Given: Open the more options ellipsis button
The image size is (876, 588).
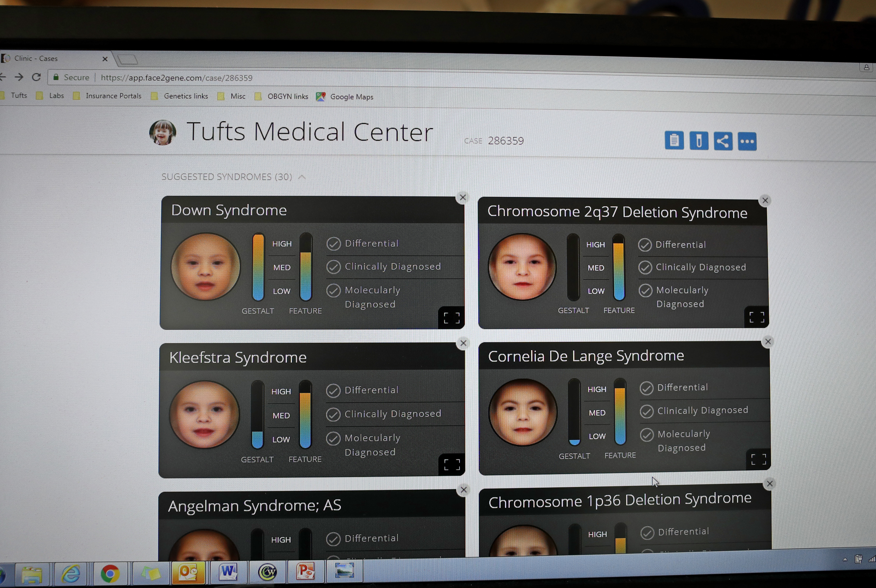Looking at the screenshot, I should click(747, 142).
